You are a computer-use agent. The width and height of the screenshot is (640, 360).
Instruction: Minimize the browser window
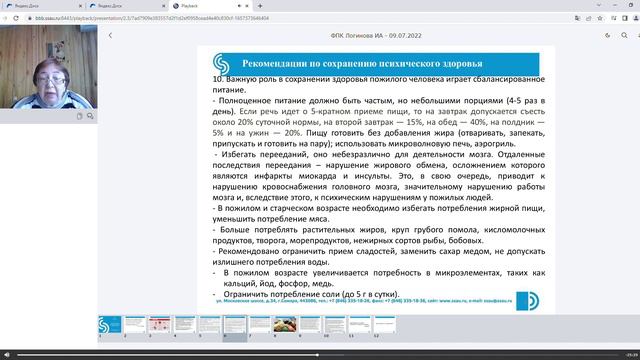tap(615, 5)
